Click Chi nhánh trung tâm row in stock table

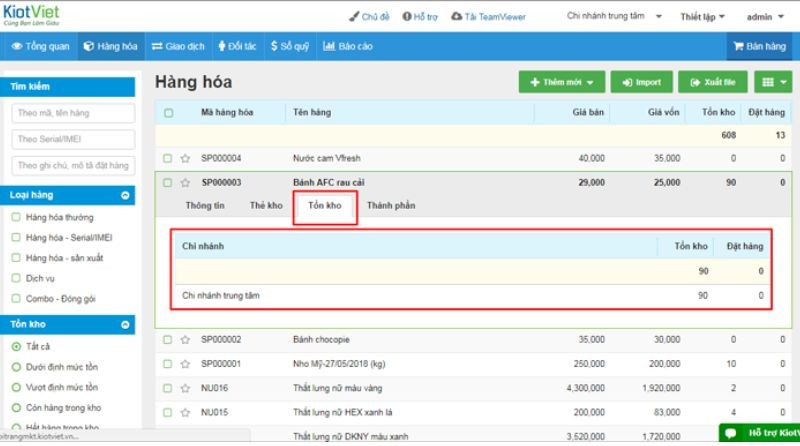click(472, 295)
